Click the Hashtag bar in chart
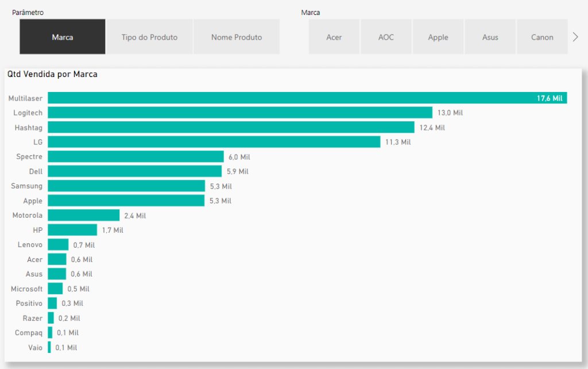The height and width of the screenshot is (369, 588). point(231,127)
